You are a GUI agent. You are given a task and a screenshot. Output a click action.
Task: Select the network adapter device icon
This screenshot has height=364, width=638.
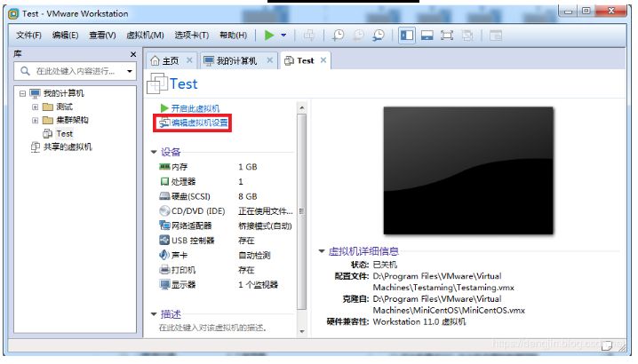click(164, 226)
